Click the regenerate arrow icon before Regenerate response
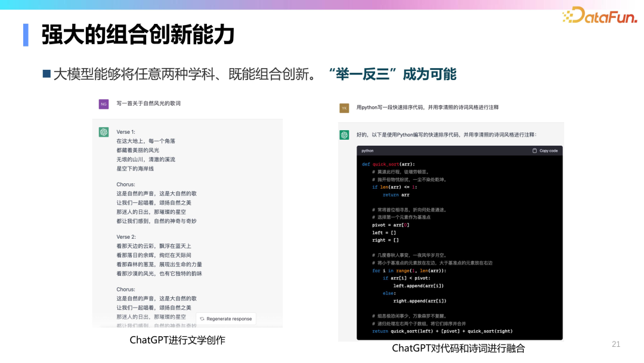 203,318
